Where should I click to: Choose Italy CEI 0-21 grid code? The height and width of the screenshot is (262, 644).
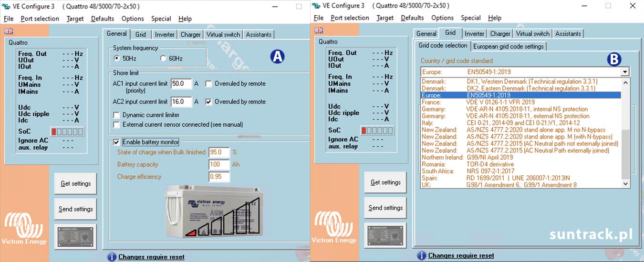pyautogui.click(x=521, y=123)
